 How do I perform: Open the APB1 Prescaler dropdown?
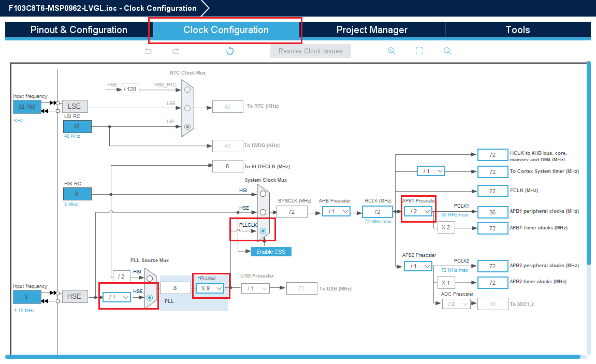point(418,211)
